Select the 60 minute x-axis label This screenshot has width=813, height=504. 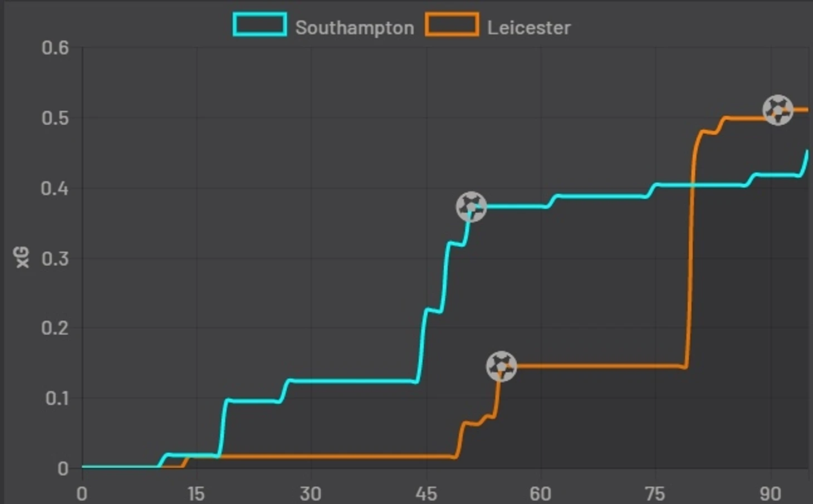540,493
